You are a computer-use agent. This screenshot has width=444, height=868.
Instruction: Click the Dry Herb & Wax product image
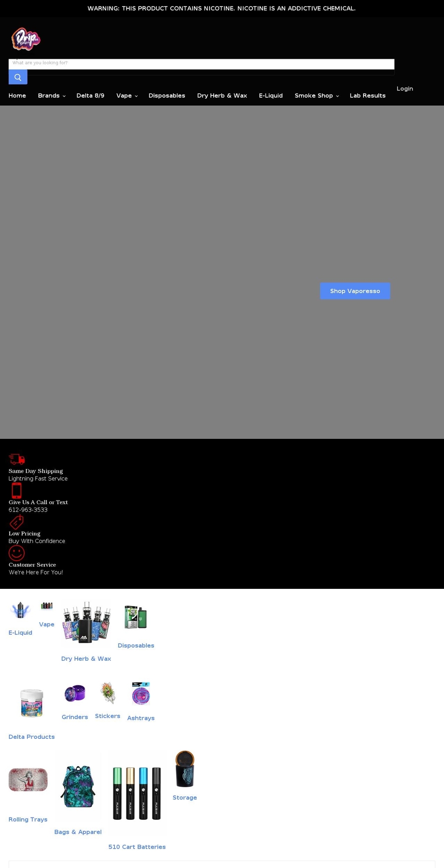click(x=86, y=623)
